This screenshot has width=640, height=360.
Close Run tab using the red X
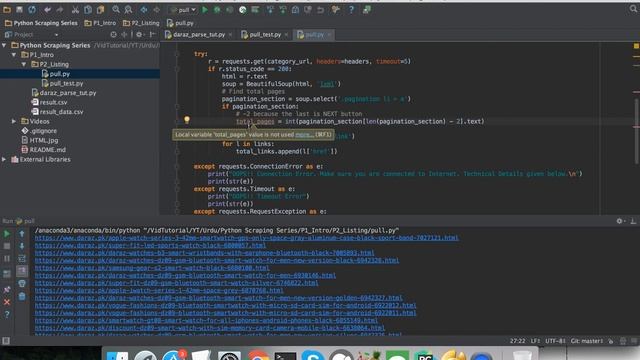pos(7,302)
